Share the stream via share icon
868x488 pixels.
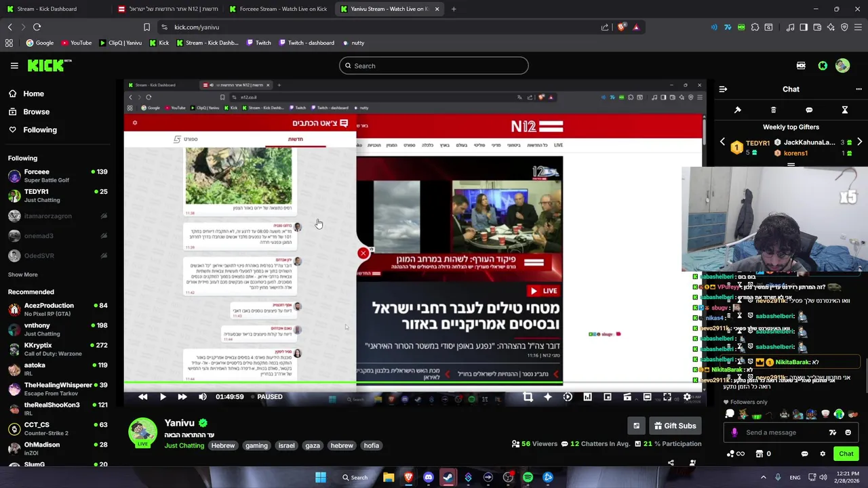671,463
